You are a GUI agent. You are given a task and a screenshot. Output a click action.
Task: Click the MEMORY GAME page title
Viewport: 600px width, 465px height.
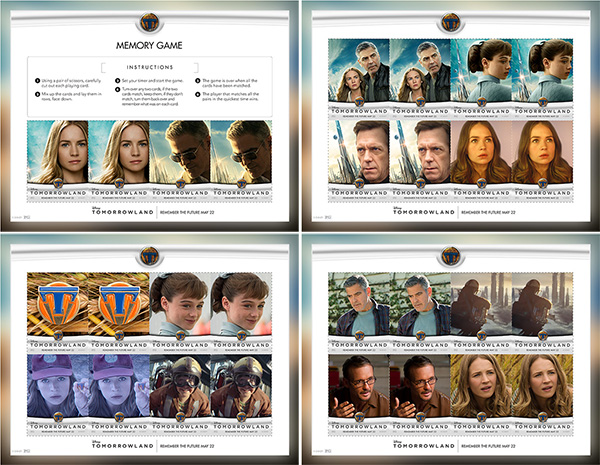pos(149,46)
